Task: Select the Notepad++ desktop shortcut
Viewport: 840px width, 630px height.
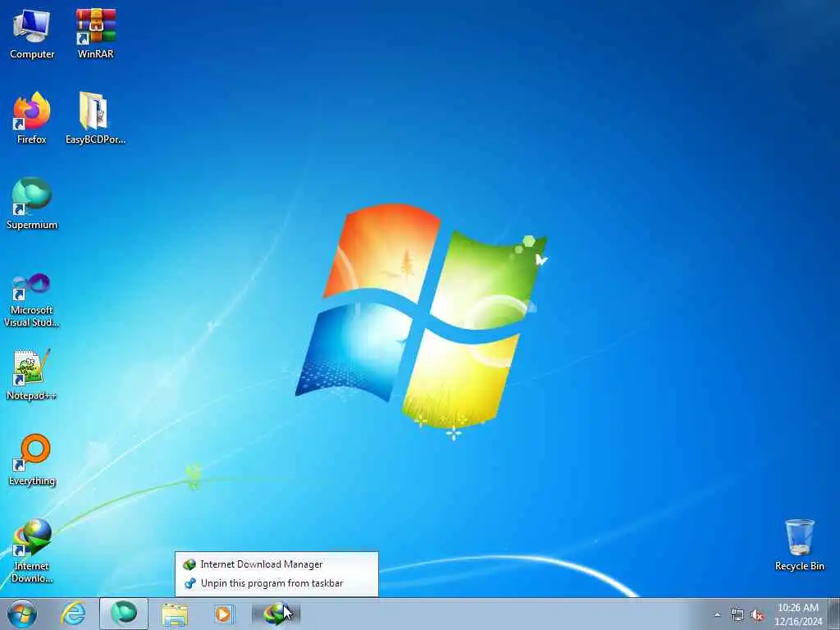Action: (x=32, y=374)
